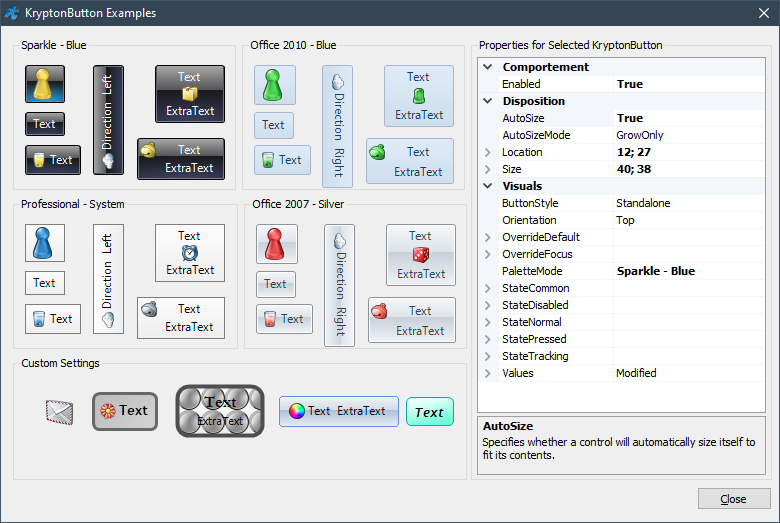Image resolution: width=780 pixels, height=523 pixels.
Task: Expand the StateNormal property
Action: pos(488,322)
